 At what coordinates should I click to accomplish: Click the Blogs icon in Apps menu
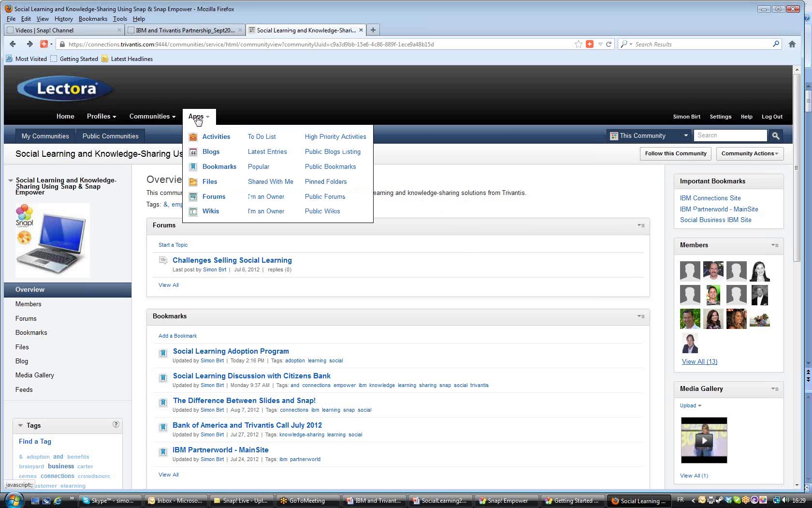coord(193,152)
